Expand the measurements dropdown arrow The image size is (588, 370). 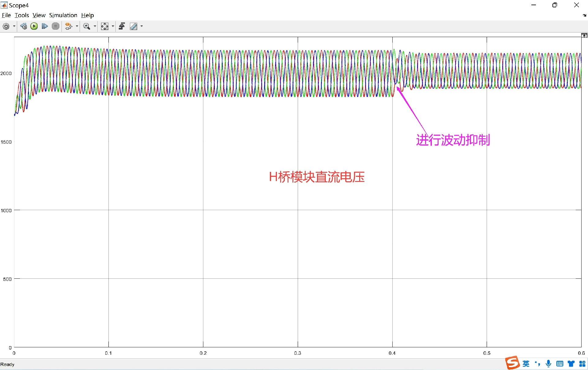[141, 26]
